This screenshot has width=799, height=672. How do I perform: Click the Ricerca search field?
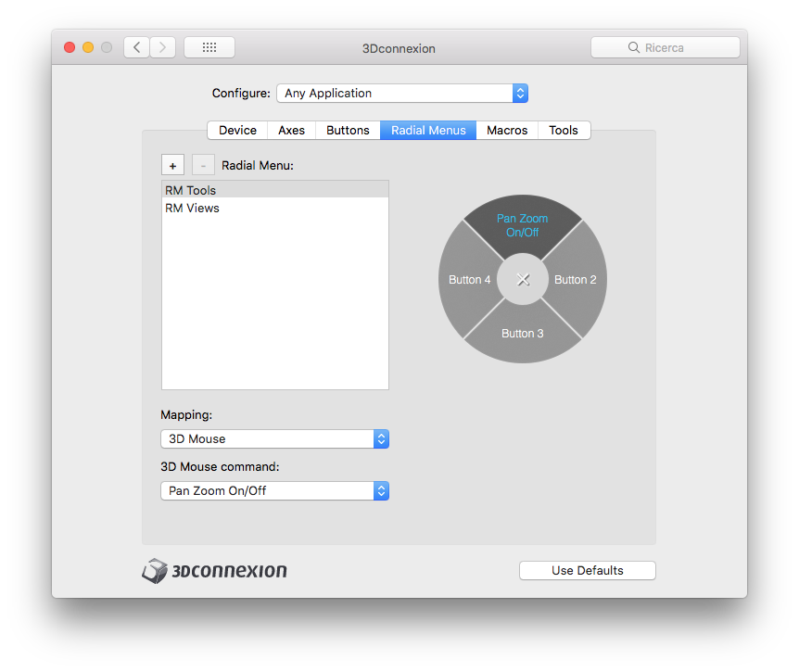coord(666,47)
